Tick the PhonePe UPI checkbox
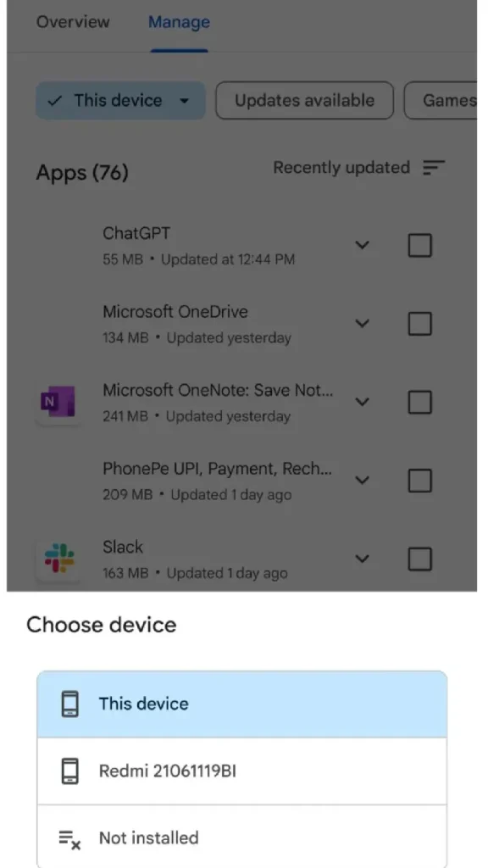The width and height of the screenshot is (488, 868). click(420, 481)
